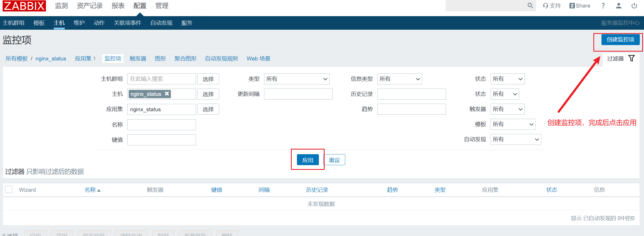Open the 模板 filter dropdown

pos(513,124)
